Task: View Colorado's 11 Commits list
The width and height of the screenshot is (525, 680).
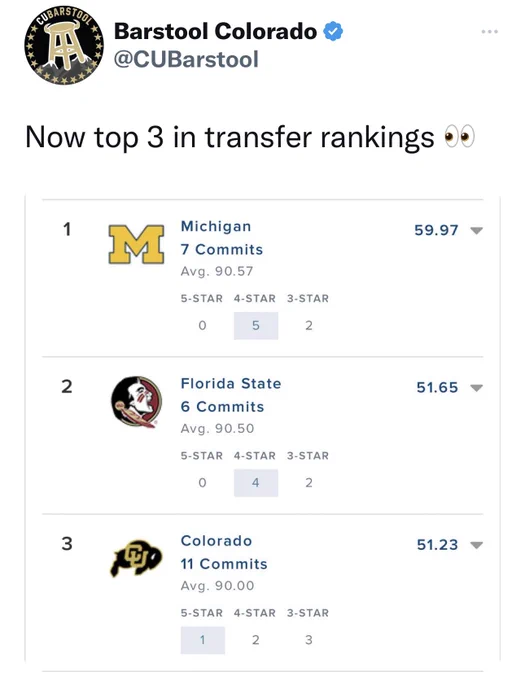Action: coord(224,564)
